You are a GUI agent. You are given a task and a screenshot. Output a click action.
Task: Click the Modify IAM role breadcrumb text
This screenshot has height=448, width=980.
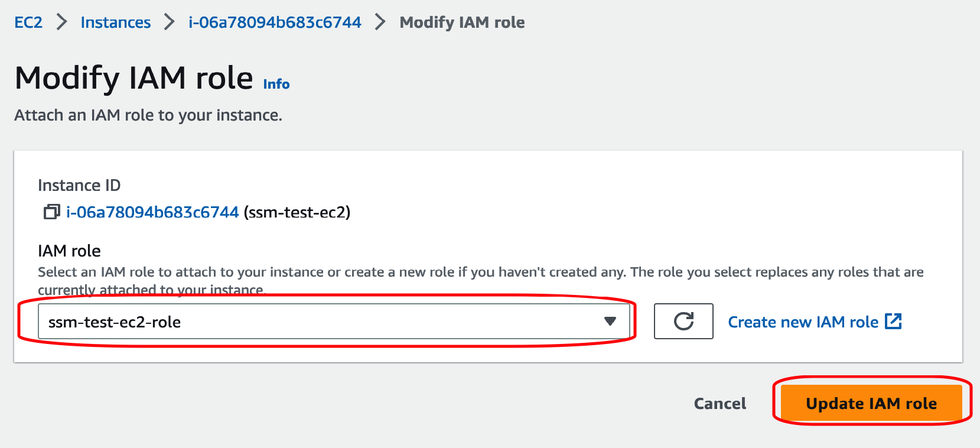[x=462, y=22]
